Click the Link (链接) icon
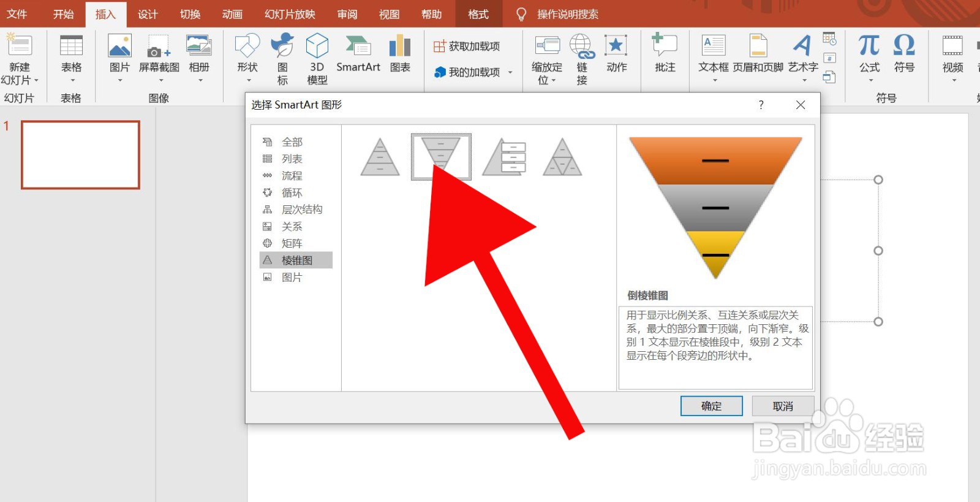The image size is (980, 502). click(582, 46)
